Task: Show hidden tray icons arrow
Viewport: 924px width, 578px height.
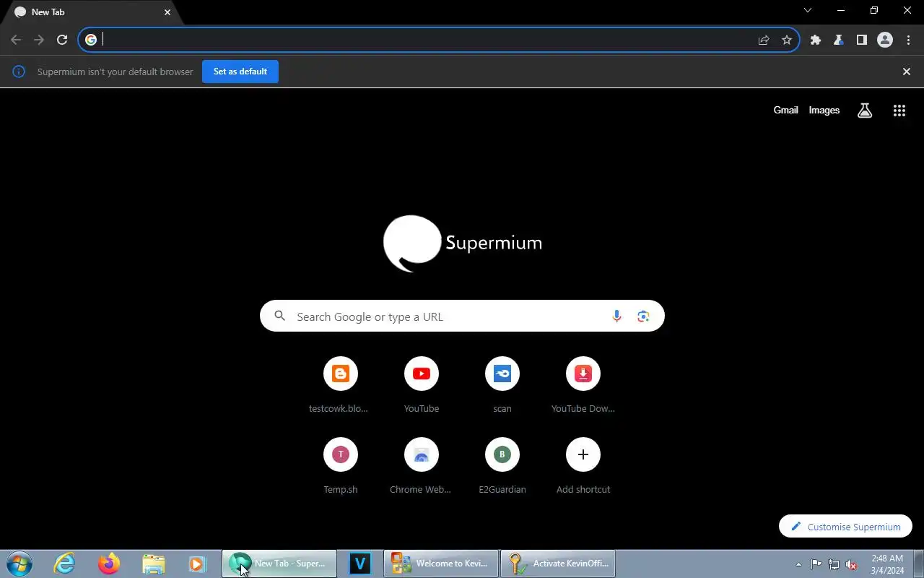Action: (x=798, y=564)
